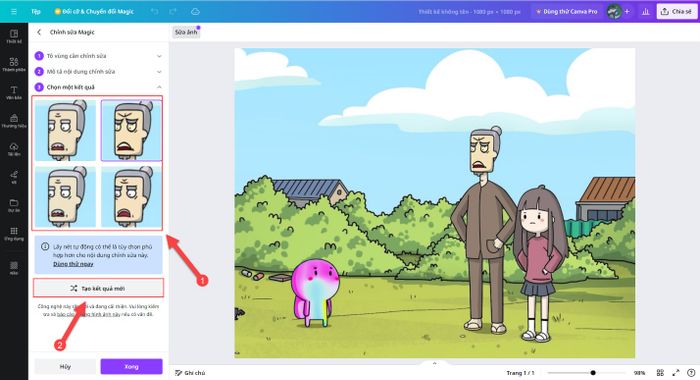Click the Trang 1 / 1 page indicator
The image size is (700, 380).
coord(520,372)
